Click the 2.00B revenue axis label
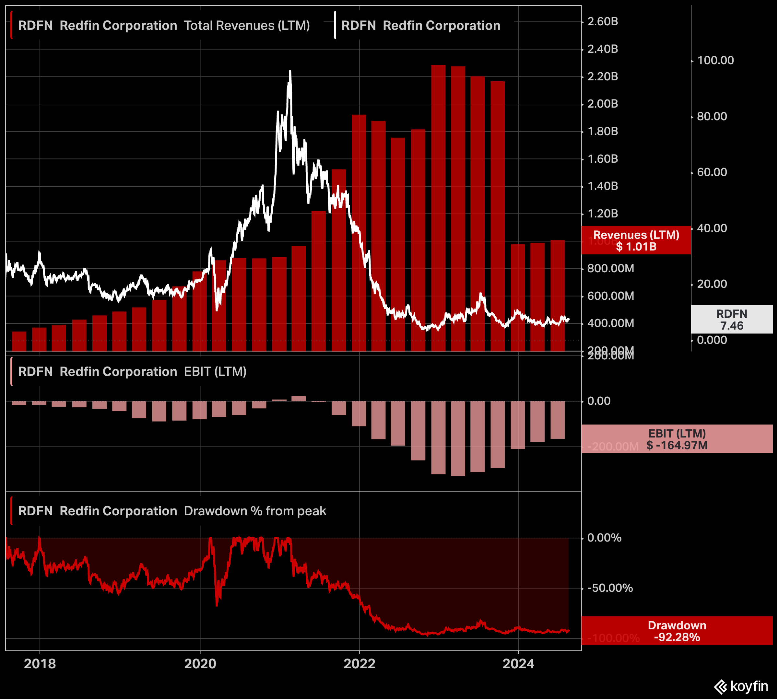Image resolution: width=778 pixels, height=700 pixels. [x=603, y=104]
